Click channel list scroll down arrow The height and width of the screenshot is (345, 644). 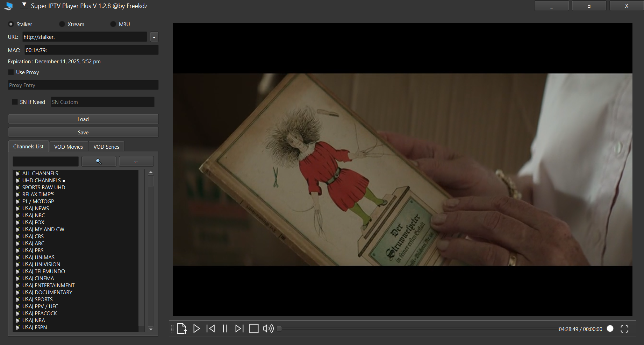pyautogui.click(x=151, y=329)
